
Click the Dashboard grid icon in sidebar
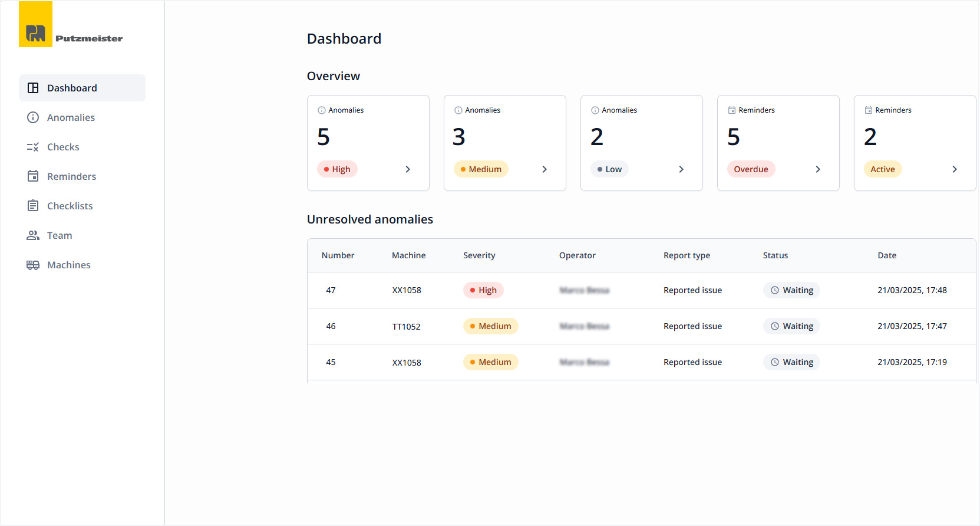pyautogui.click(x=33, y=88)
